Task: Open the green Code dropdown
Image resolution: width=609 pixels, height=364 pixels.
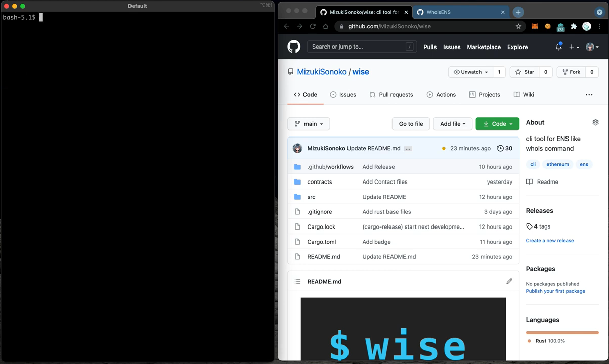Action: tap(498, 124)
